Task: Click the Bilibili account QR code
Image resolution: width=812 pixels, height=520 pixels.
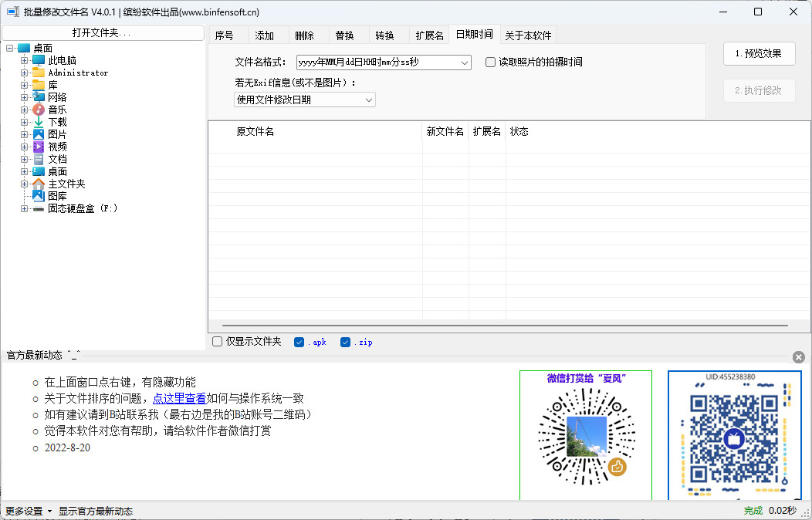Action: 734,437
